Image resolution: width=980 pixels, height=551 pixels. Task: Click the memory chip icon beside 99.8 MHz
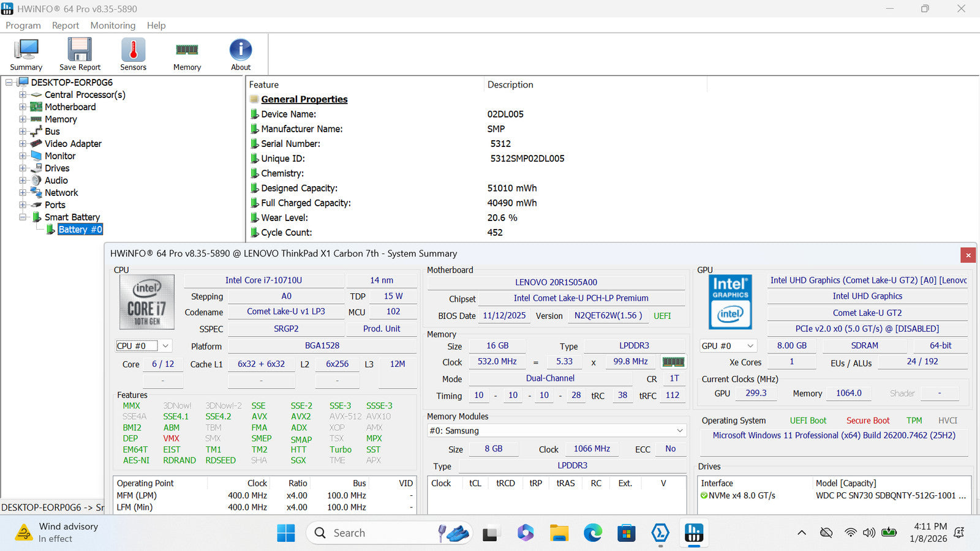coord(673,362)
